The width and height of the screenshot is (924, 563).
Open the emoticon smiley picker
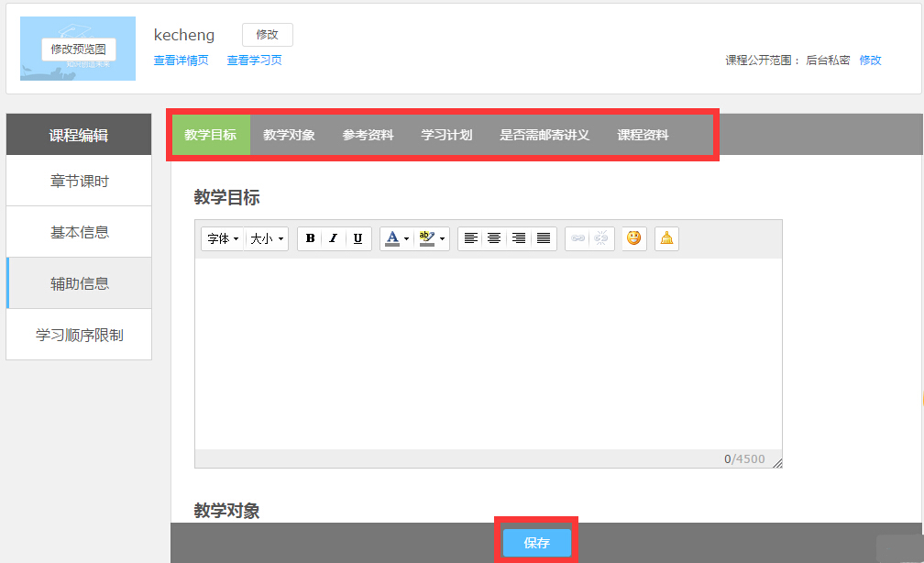[x=633, y=238]
